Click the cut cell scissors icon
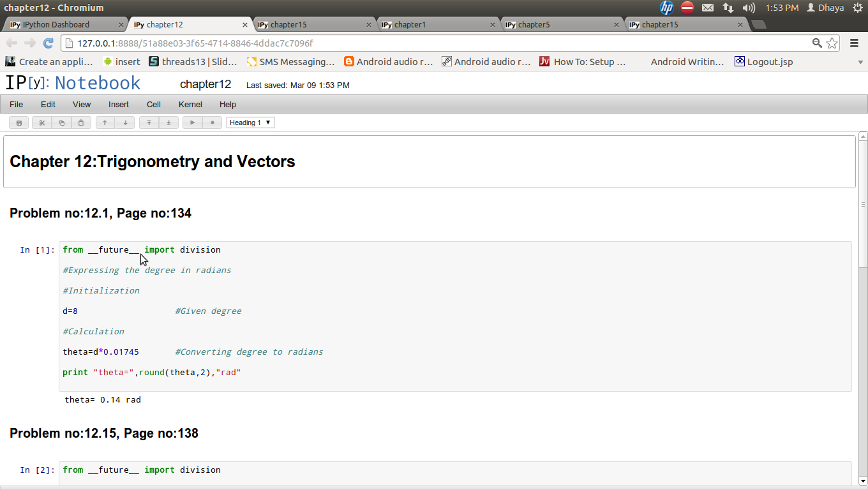Screen dimensions: 868x490 [x=42, y=122]
